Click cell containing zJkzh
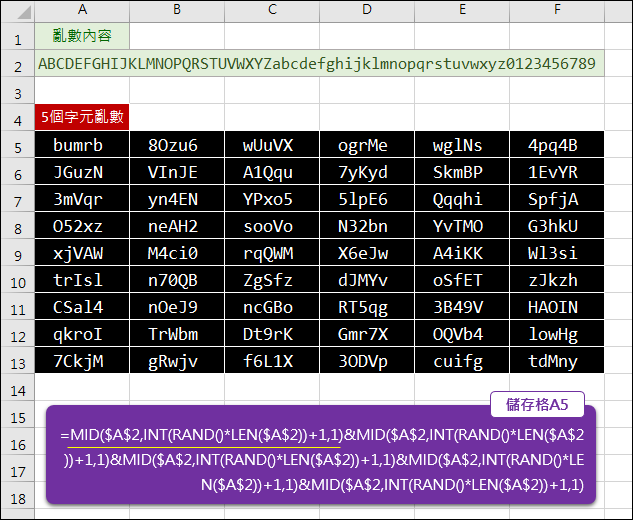 click(x=557, y=279)
